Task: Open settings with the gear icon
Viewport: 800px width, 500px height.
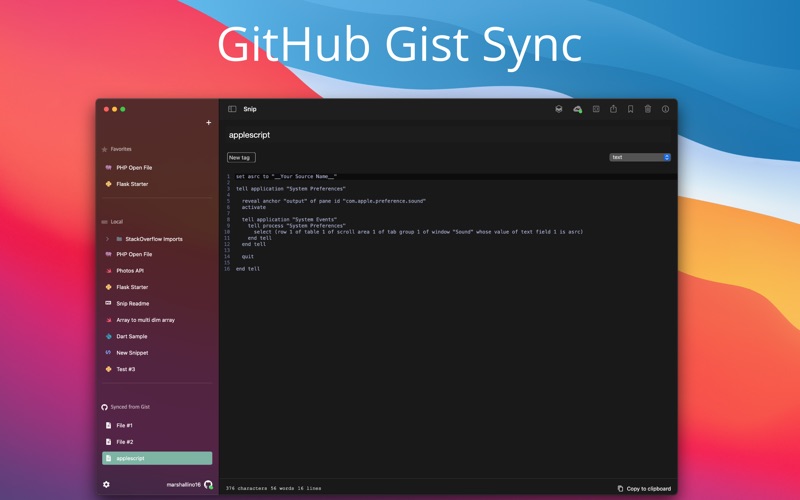Action: coord(106,484)
